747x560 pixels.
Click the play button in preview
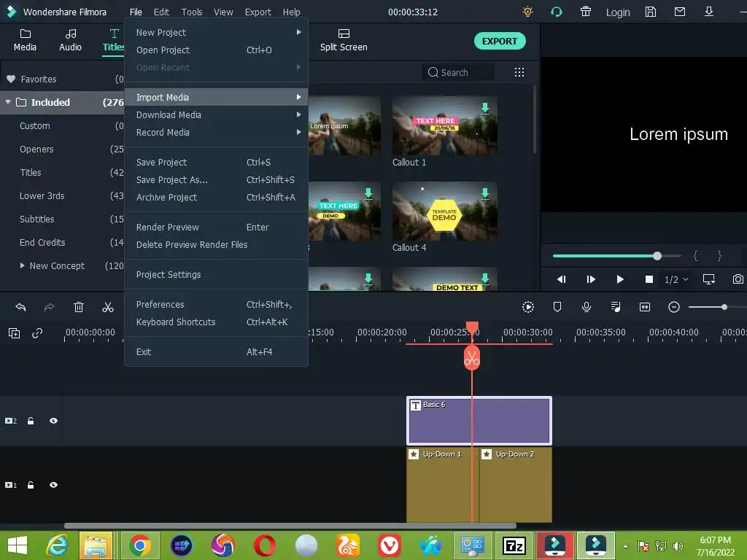[620, 279]
